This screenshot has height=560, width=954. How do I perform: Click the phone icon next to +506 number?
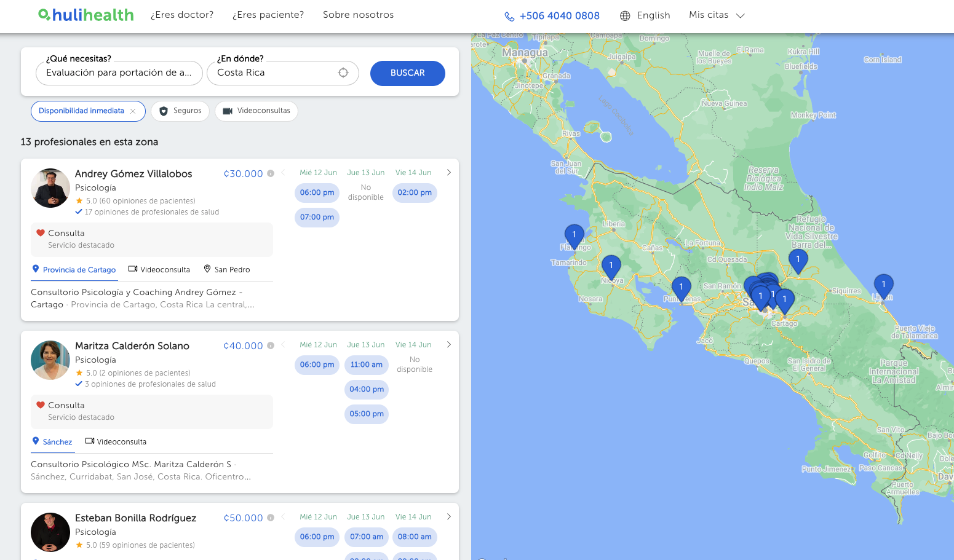click(x=509, y=17)
